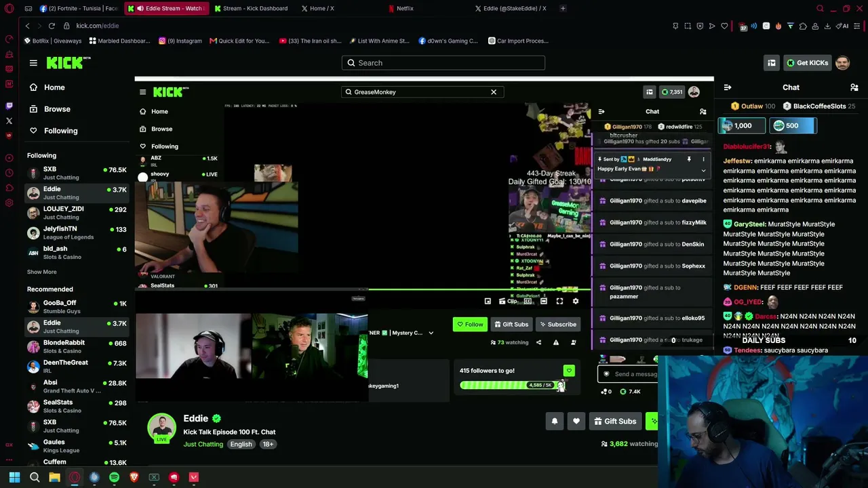Open the X shortcut in Opera sidebar

[9, 121]
